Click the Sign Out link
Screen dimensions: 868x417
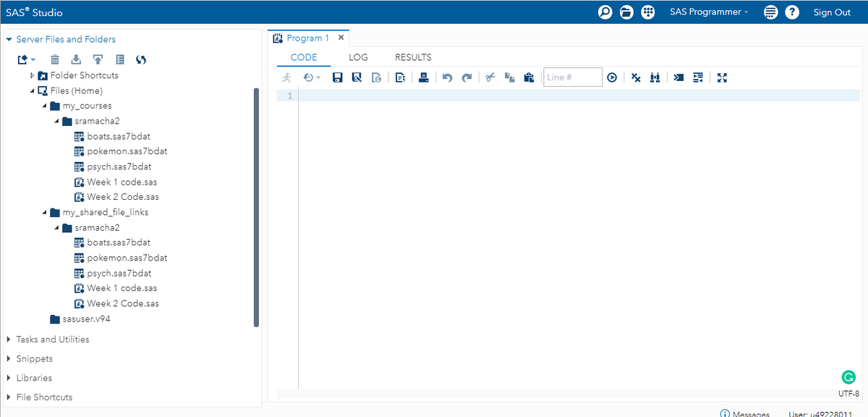pyautogui.click(x=832, y=12)
